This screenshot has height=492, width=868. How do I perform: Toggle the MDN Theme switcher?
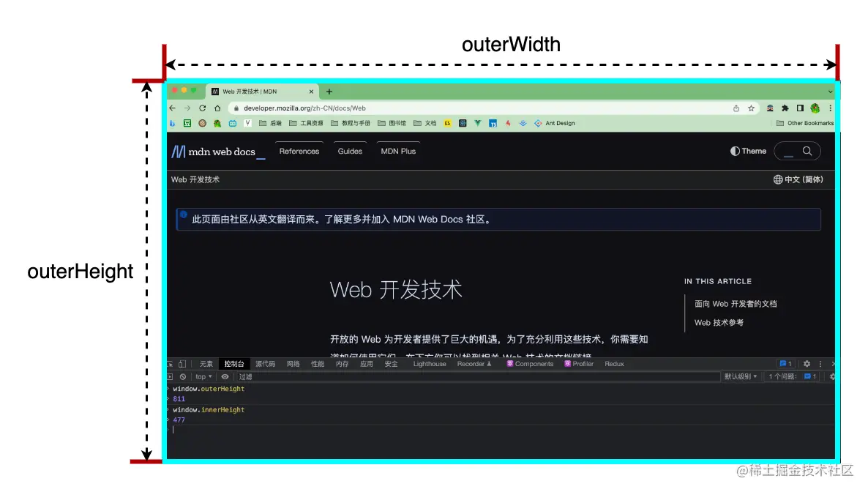748,152
